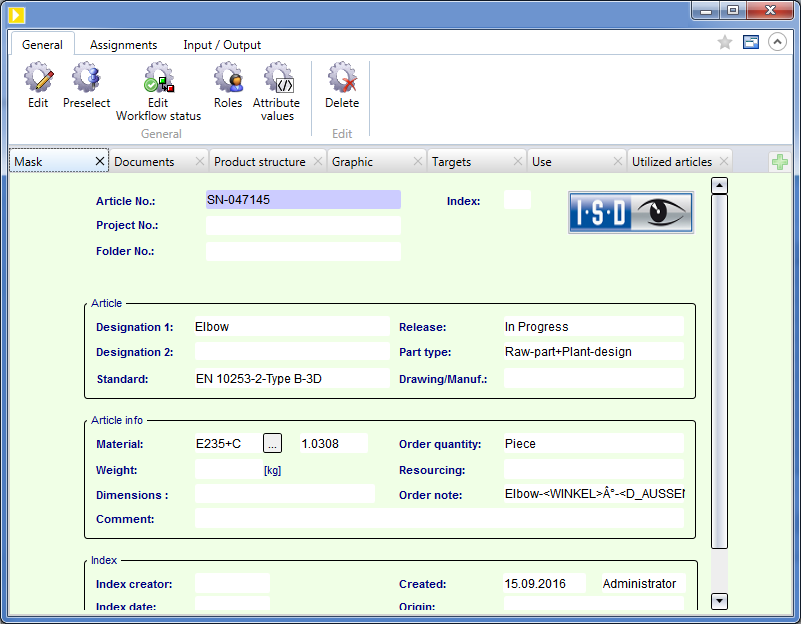This screenshot has width=801, height=624.
Task: Click the favorites star icon
Action: pyautogui.click(x=726, y=43)
